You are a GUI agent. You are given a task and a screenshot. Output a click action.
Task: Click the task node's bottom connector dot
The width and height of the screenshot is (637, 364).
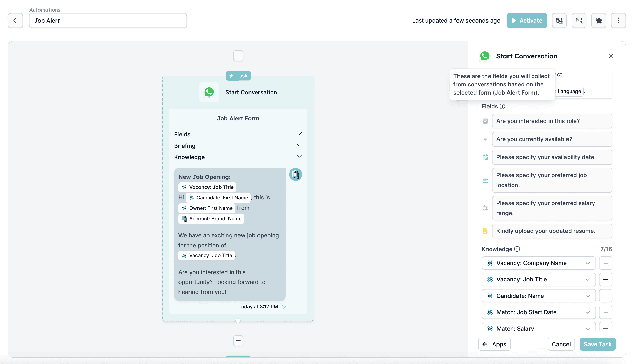click(x=238, y=321)
